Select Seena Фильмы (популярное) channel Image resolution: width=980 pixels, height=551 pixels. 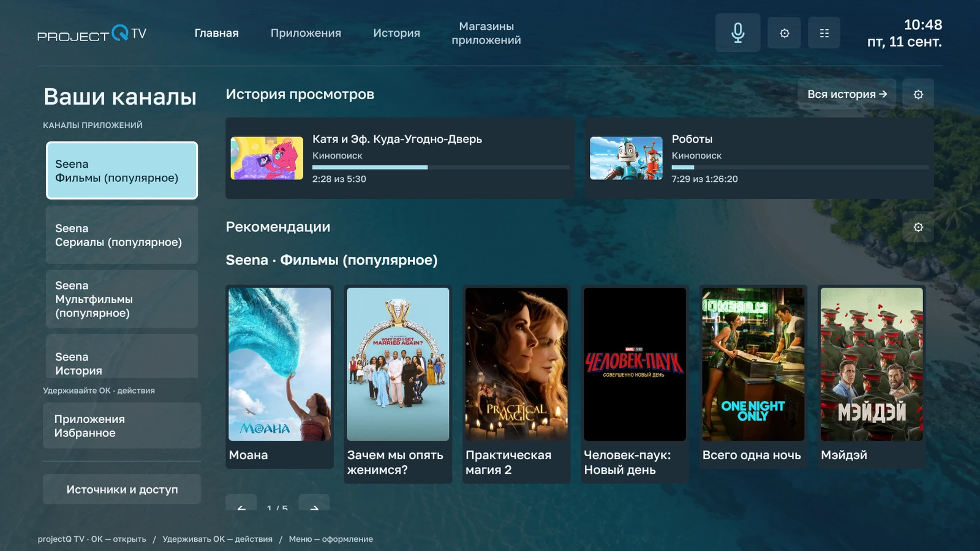click(122, 171)
